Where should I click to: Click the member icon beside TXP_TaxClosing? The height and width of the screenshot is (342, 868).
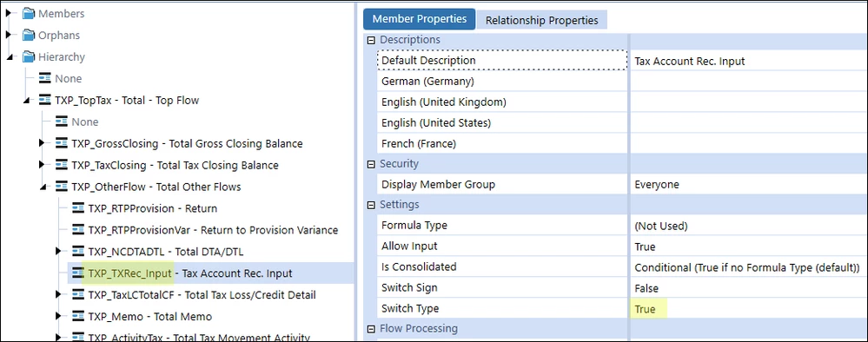coord(62,165)
